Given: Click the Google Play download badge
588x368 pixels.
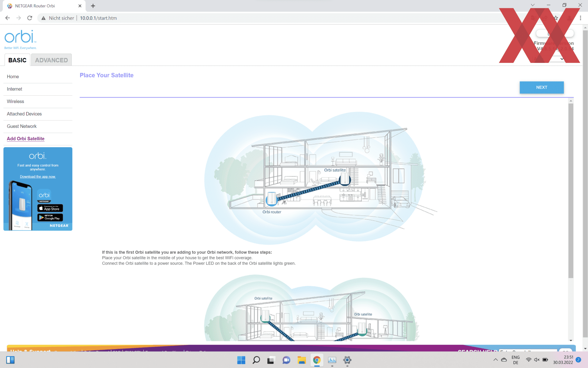Looking at the screenshot, I should coord(50,217).
